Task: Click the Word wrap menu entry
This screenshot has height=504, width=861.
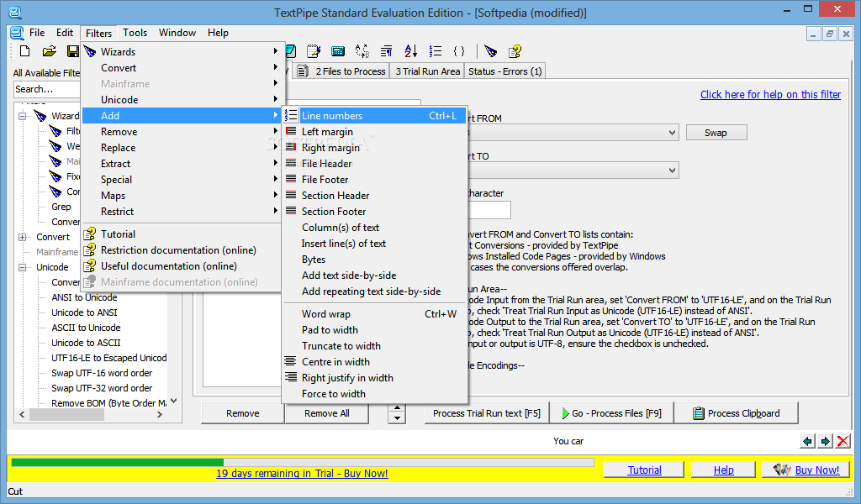Action: pyautogui.click(x=375, y=314)
